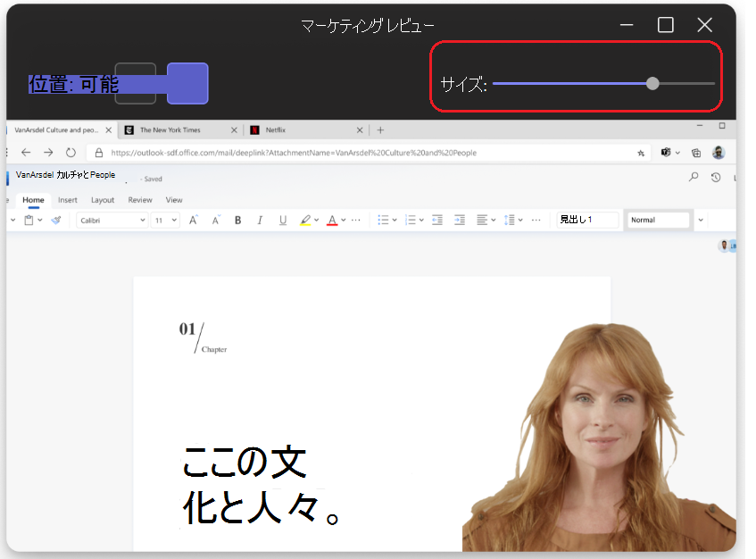
Task: Expand highlight color options arrow
Action: 316,220
